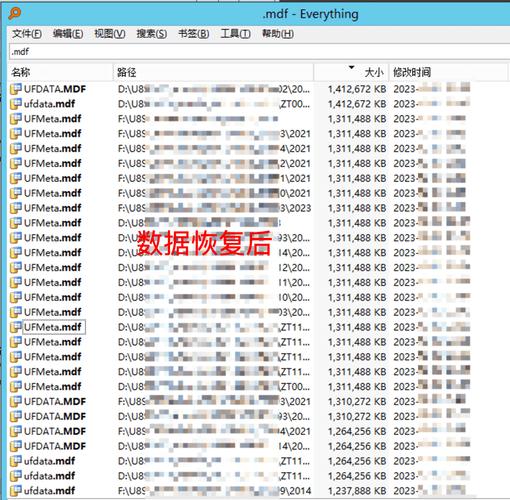Sort results by the 名称 column header
Screen dimensions: 510x500
[x=61, y=72]
